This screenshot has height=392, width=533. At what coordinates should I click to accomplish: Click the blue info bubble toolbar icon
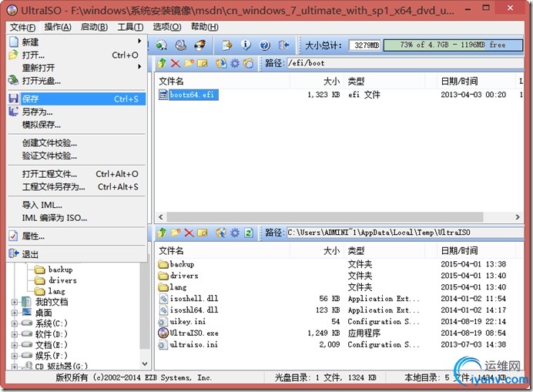(x=246, y=45)
